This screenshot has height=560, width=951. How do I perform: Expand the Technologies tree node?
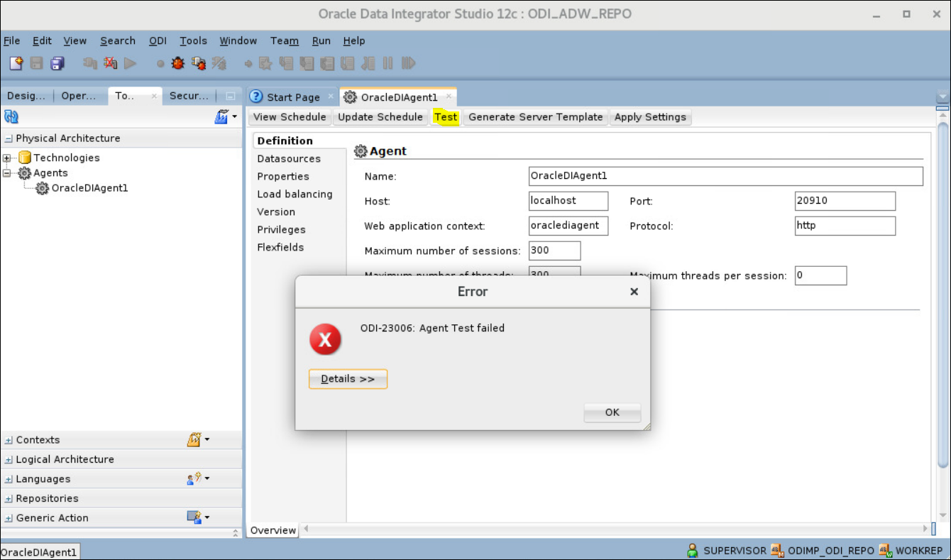pos(7,158)
